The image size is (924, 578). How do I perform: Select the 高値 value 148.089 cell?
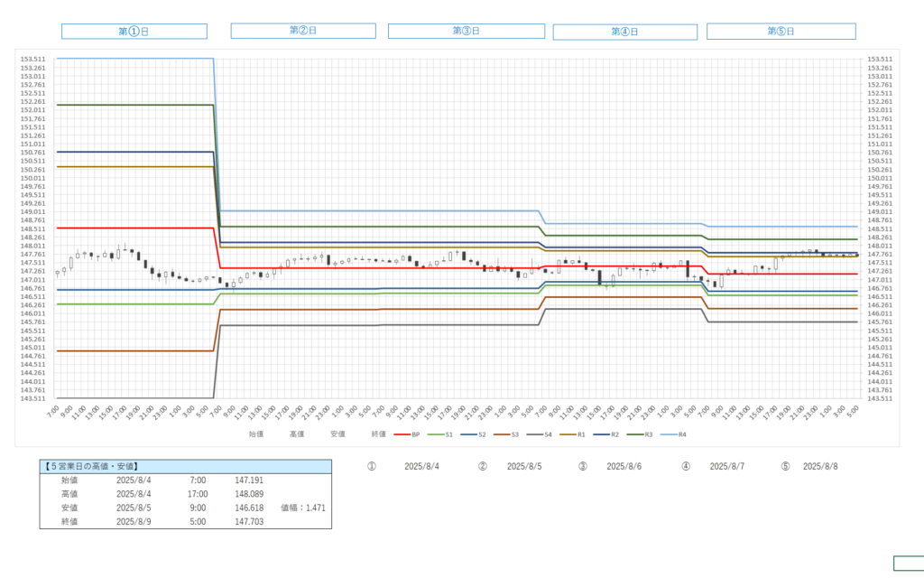click(248, 494)
